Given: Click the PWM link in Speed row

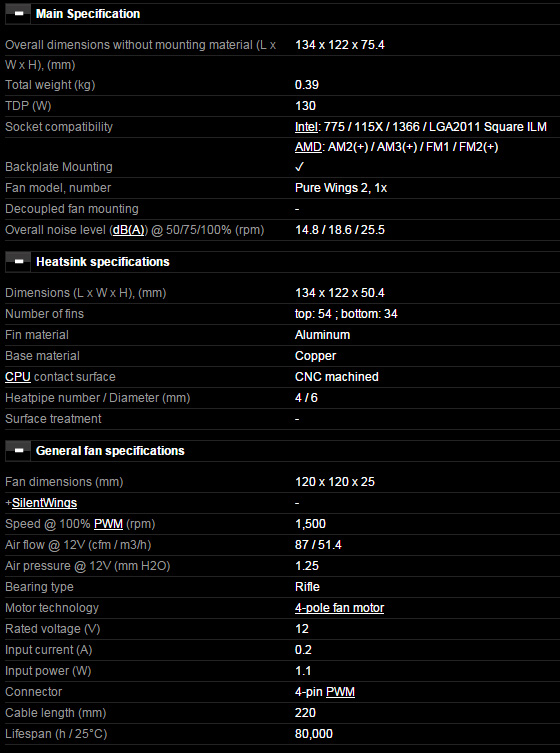Looking at the screenshot, I should tap(108, 524).
